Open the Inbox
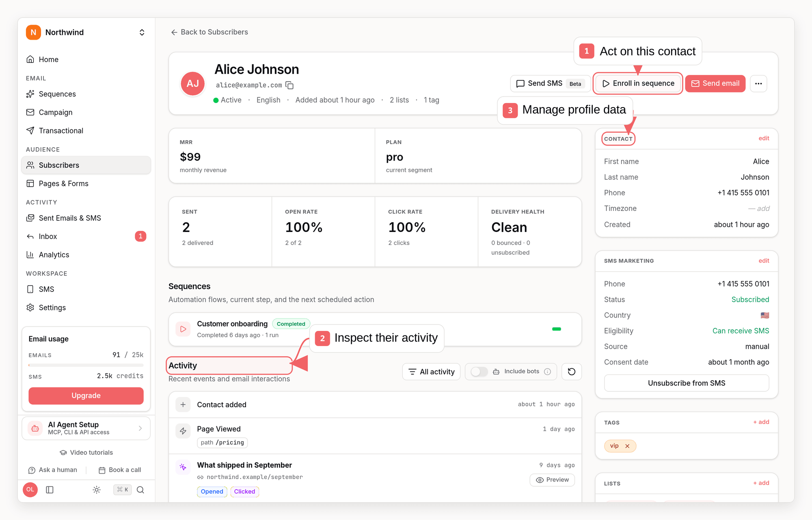The image size is (812, 520). [x=86, y=236]
